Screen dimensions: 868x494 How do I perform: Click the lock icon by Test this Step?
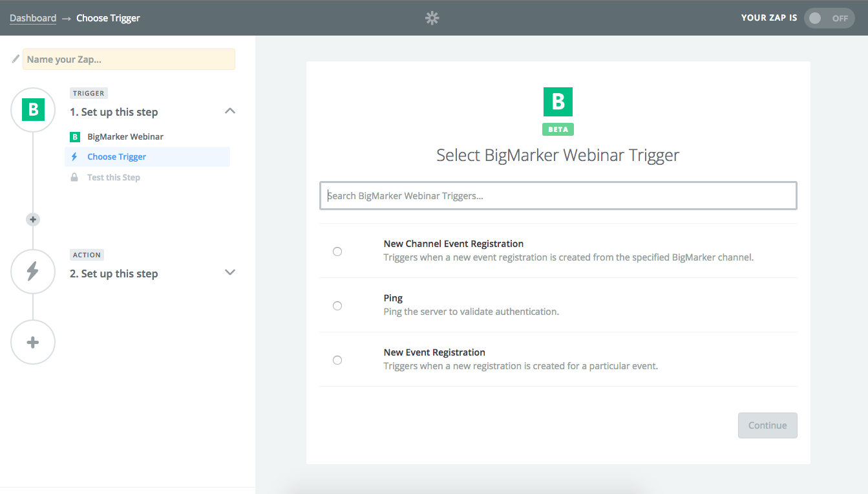pyautogui.click(x=74, y=177)
